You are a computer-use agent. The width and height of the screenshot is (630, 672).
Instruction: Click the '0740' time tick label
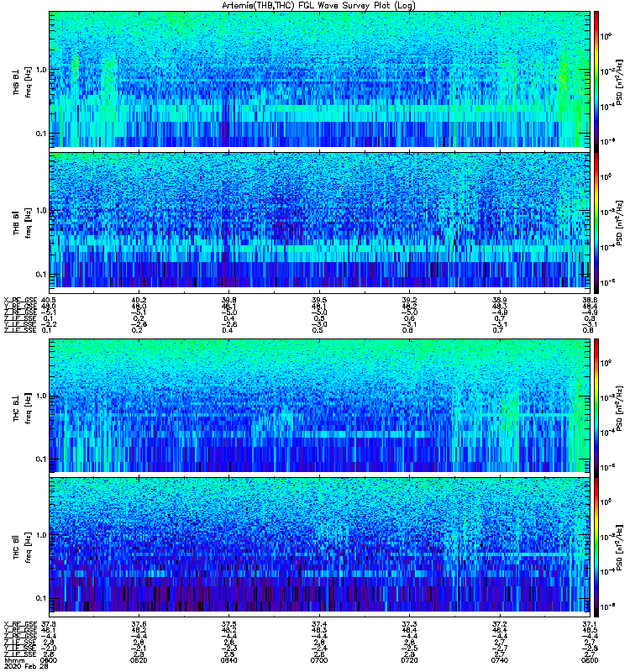(499, 660)
